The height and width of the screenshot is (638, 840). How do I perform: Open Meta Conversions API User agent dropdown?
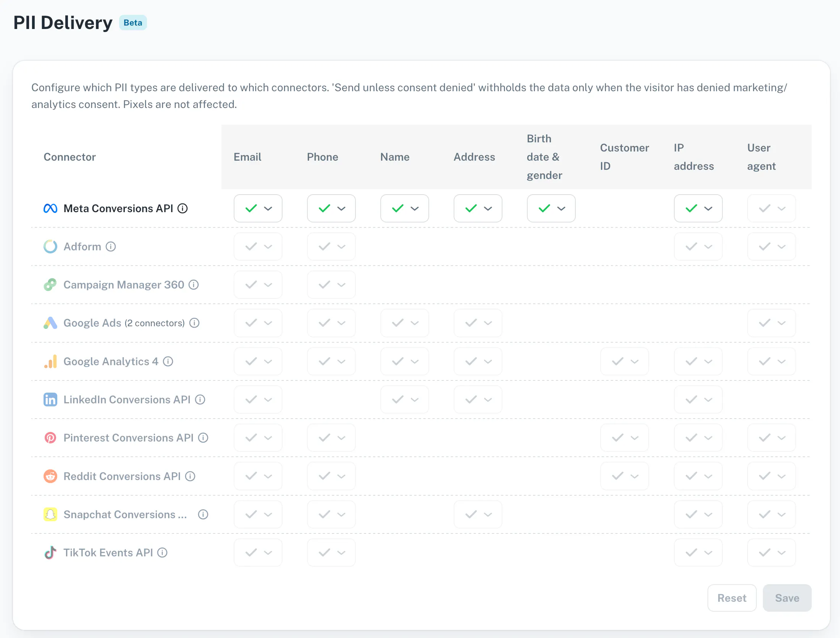772,208
